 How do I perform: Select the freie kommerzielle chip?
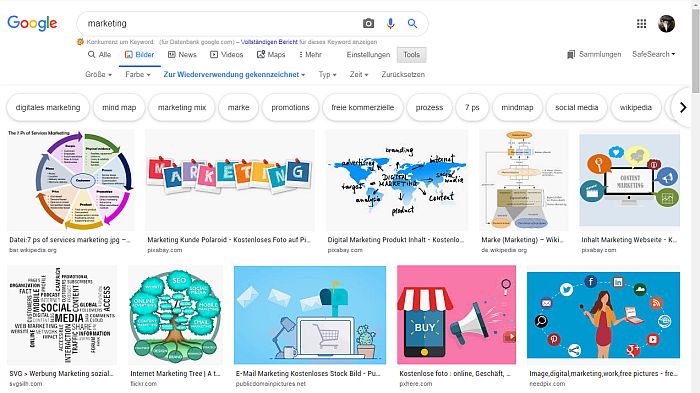362,108
